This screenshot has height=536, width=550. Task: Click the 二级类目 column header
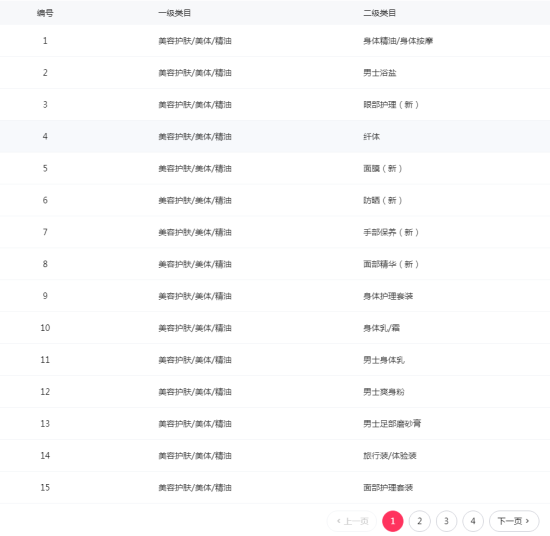tap(380, 13)
